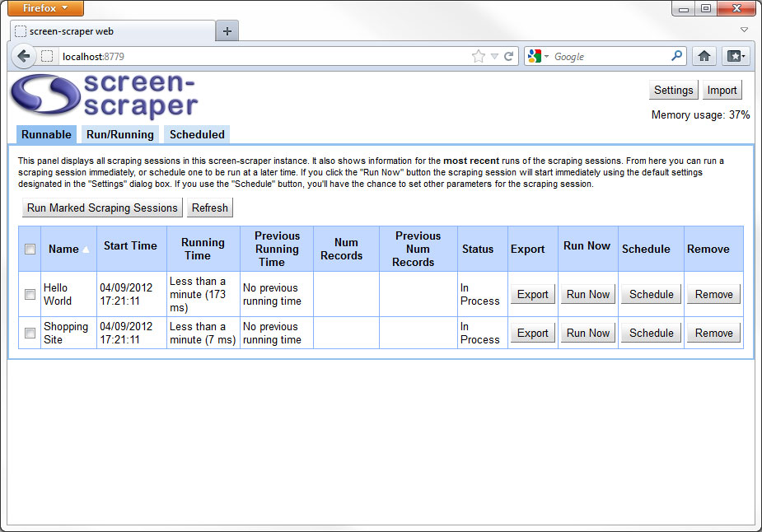Mark the Shopping Site session checkbox
The width and height of the screenshot is (762, 532).
point(30,333)
